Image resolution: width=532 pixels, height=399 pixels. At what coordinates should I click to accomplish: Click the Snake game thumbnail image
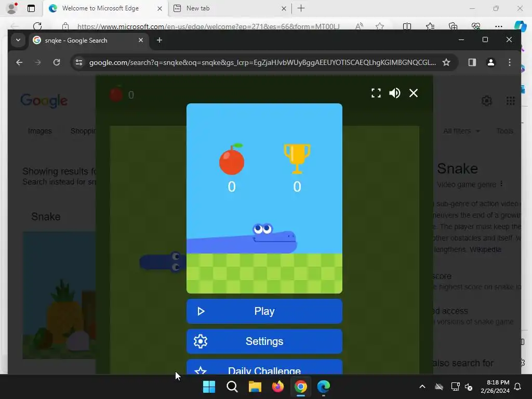(59, 295)
